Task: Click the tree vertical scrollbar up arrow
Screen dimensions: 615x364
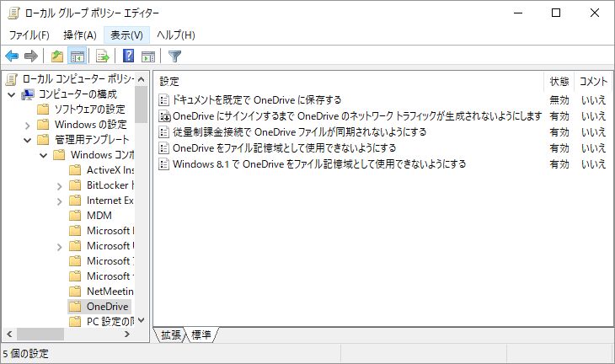Action: point(142,79)
